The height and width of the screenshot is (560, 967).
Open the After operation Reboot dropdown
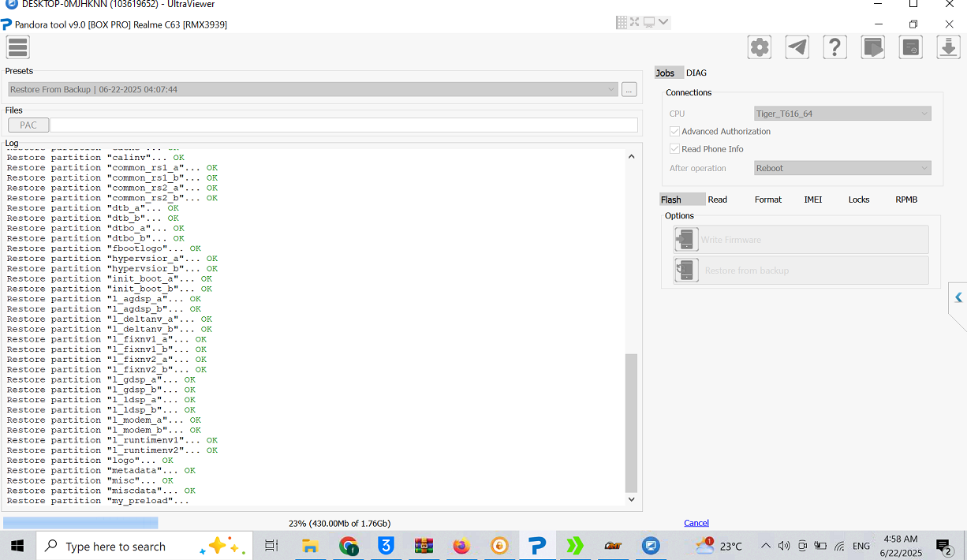pyautogui.click(x=842, y=168)
